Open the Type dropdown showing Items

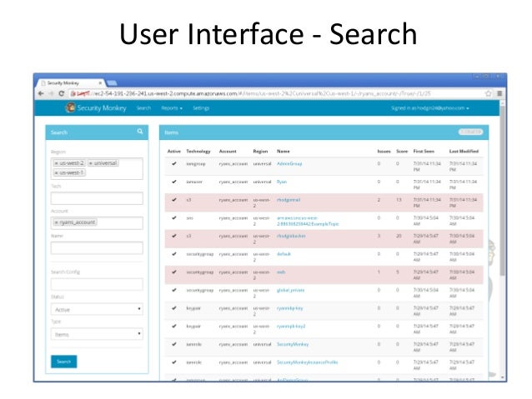click(x=97, y=334)
